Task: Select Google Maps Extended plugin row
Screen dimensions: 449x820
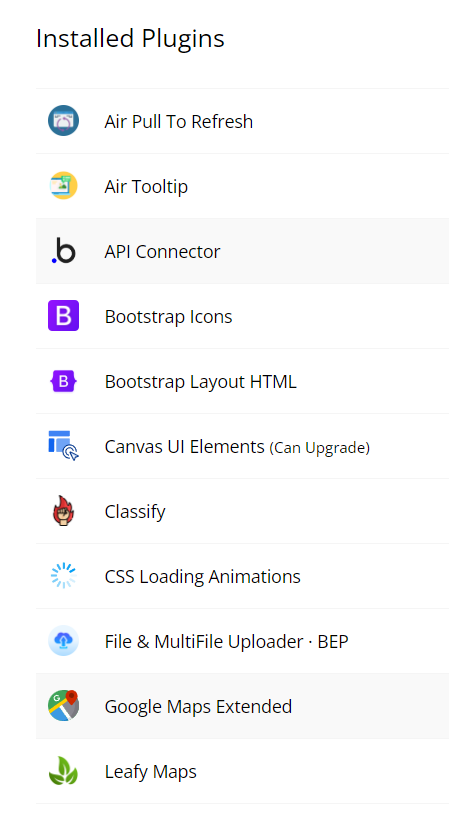Action: 242,706
